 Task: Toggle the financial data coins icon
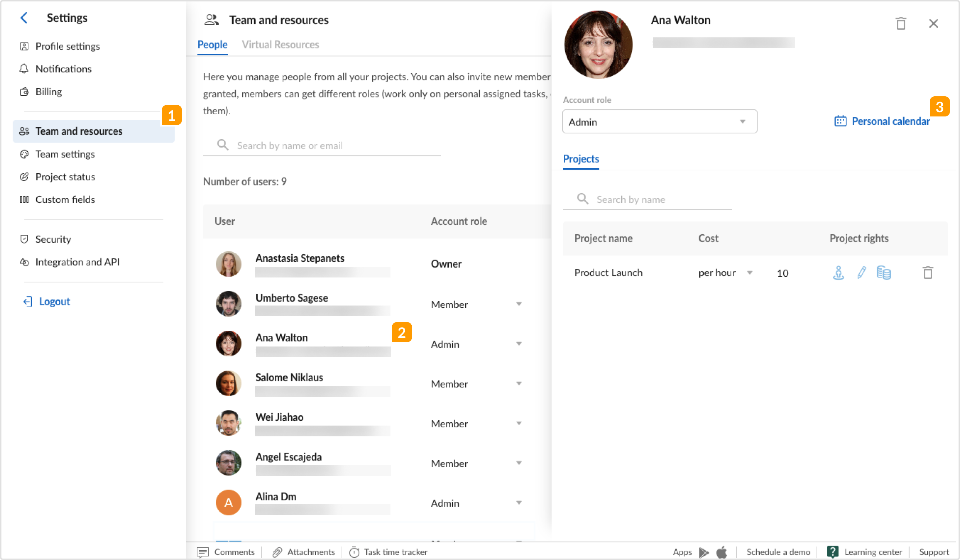click(x=884, y=272)
